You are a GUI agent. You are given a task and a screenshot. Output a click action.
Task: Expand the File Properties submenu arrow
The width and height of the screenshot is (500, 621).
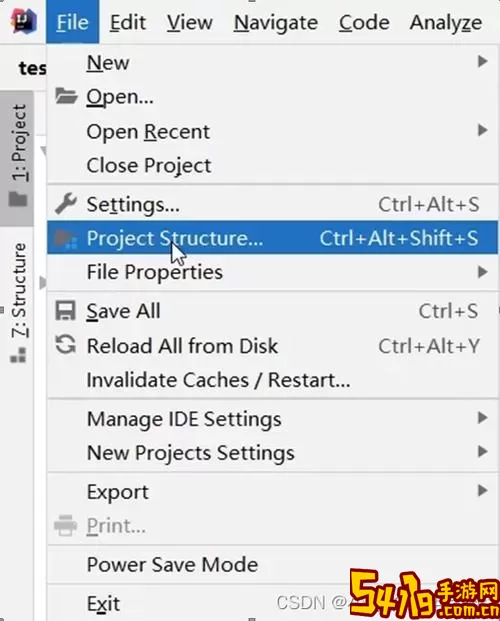482,272
